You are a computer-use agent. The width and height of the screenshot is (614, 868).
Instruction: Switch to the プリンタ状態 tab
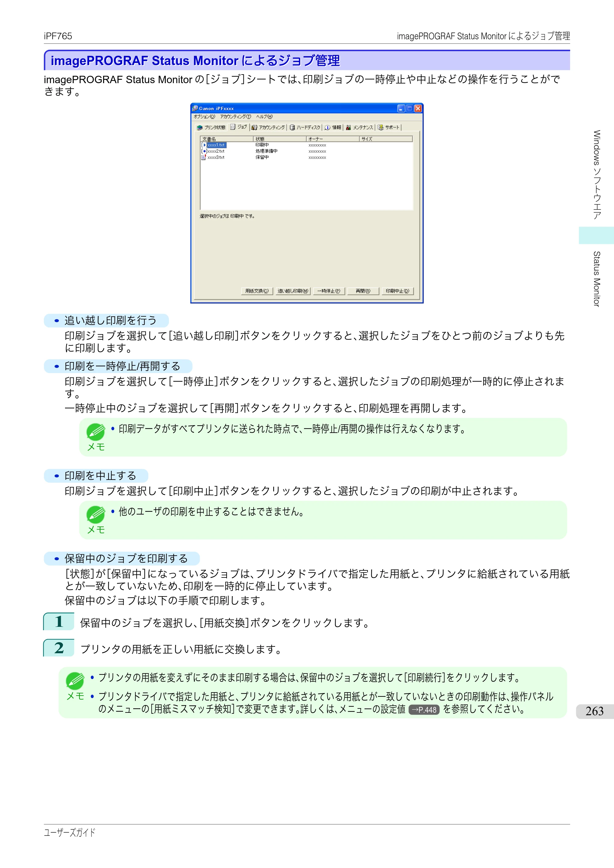point(211,128)
